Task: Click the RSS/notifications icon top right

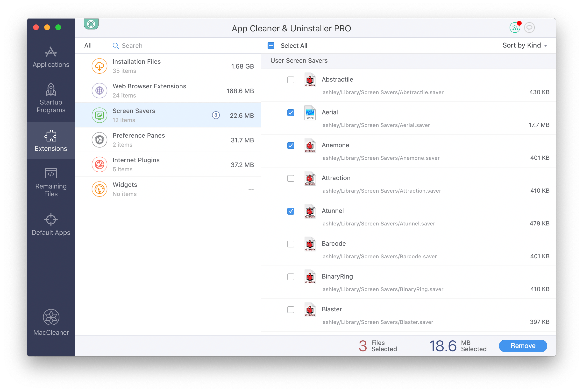Action: (516, 28)
